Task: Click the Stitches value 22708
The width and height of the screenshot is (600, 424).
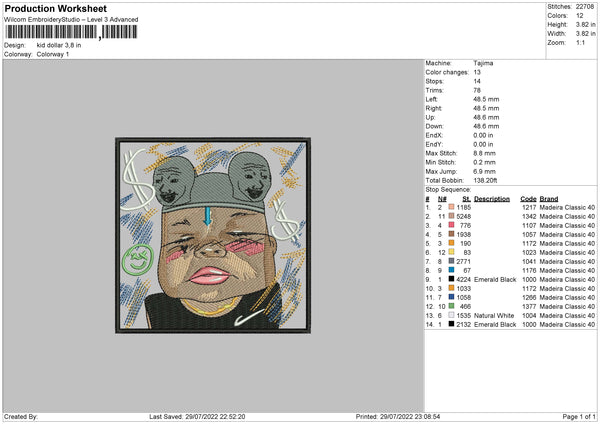Action: click(585, 7)
